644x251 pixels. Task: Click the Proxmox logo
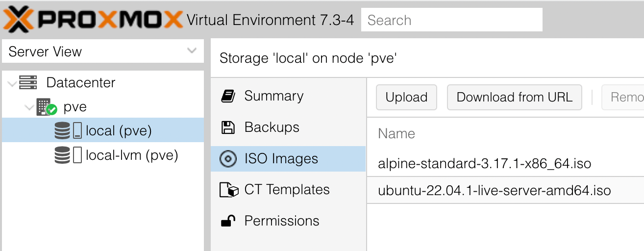[x=93, y=20]
